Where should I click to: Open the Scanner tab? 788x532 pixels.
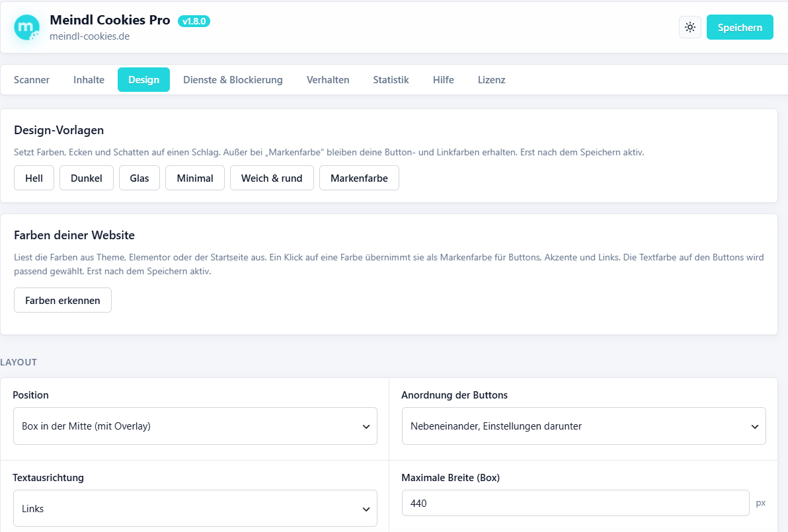32,80
